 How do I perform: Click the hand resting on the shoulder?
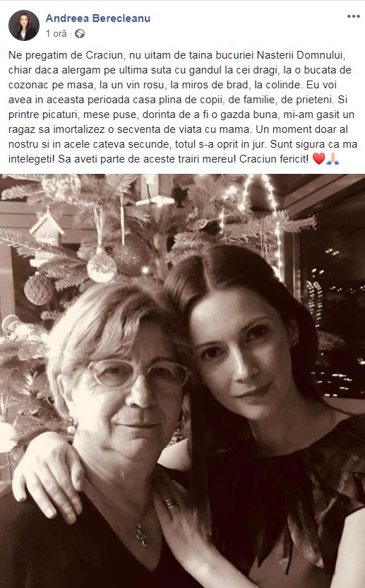pos(48,476)
